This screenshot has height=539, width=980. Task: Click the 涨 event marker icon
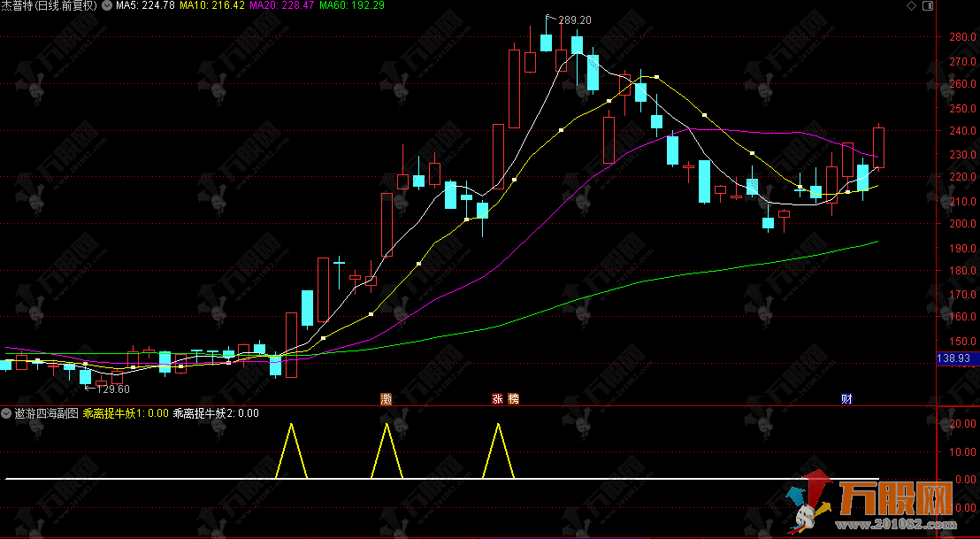(498, 398)
